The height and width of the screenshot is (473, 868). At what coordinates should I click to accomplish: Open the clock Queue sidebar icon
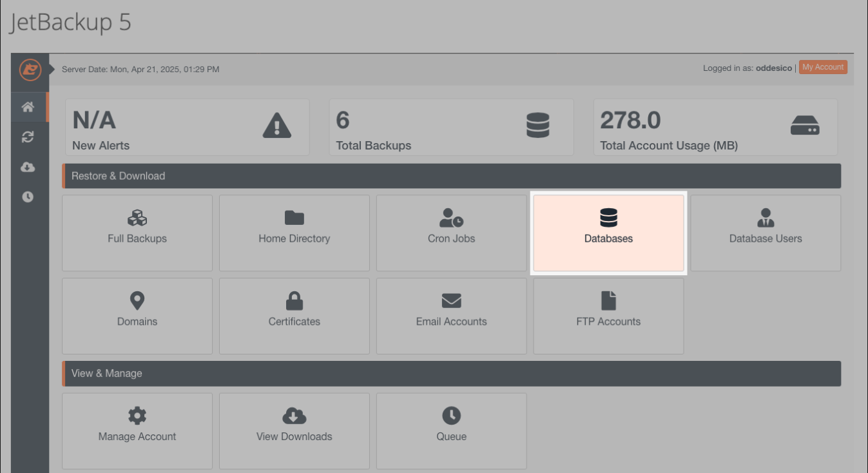pyautogui.click(x=28, y=197)
